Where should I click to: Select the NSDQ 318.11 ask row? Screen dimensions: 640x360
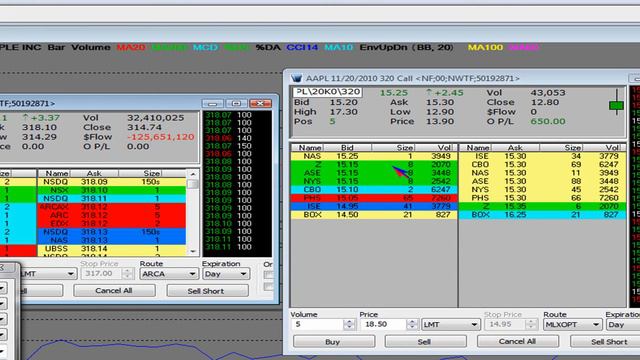click(112, 198)
